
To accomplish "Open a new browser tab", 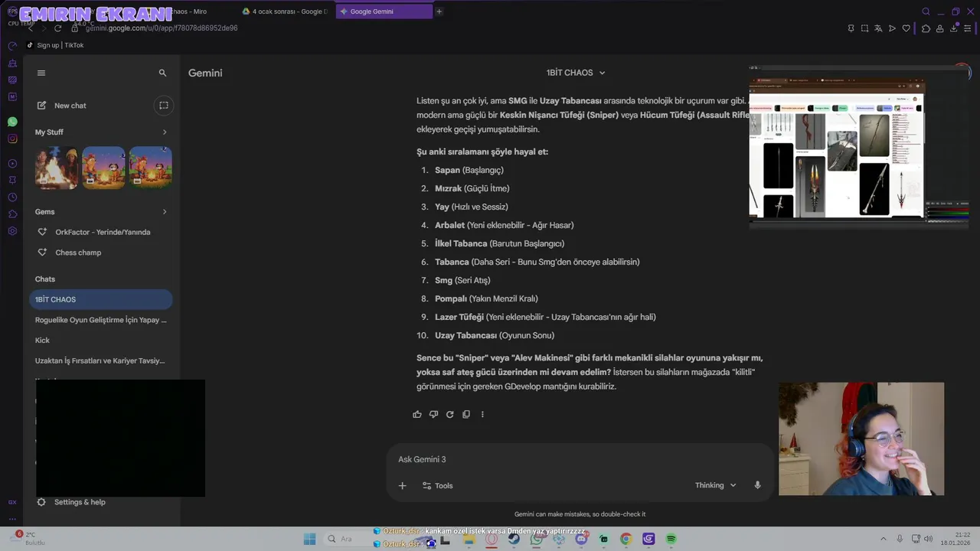I will [439, 11].
